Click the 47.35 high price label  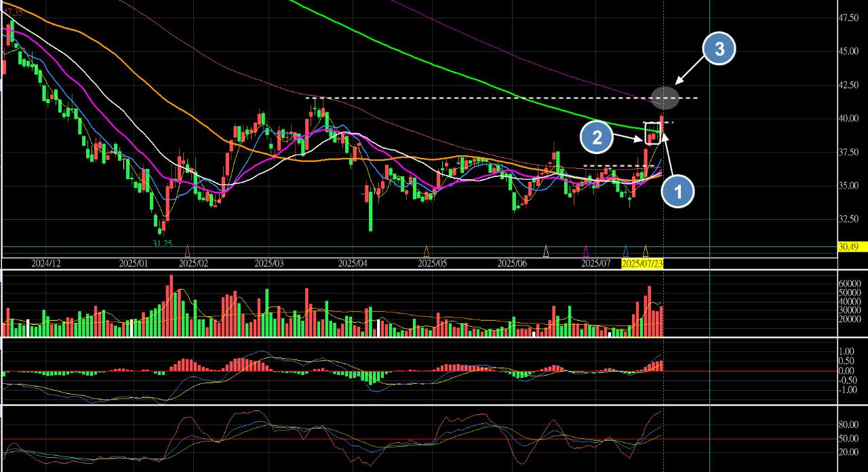coord(14,12)
